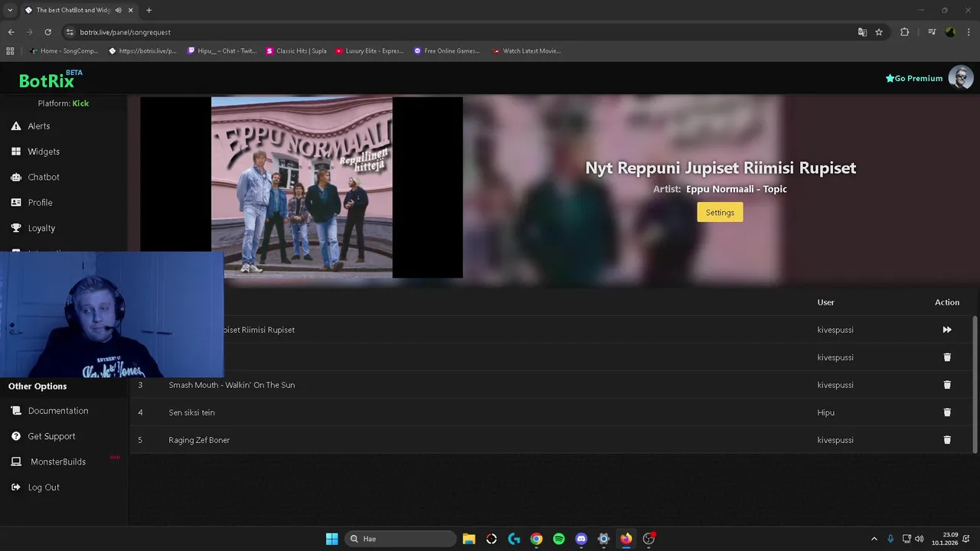Open the volume control in system tray
This screenshot has height=551, width=980.
(x=919, y=539)
